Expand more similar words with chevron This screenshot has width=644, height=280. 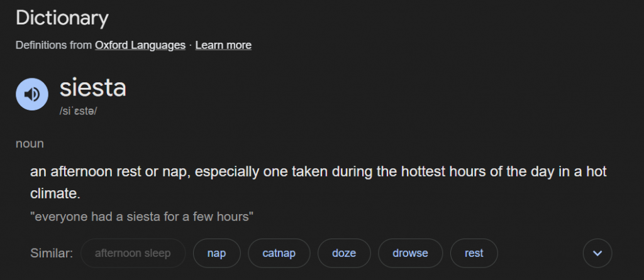(x=597, y=254)
